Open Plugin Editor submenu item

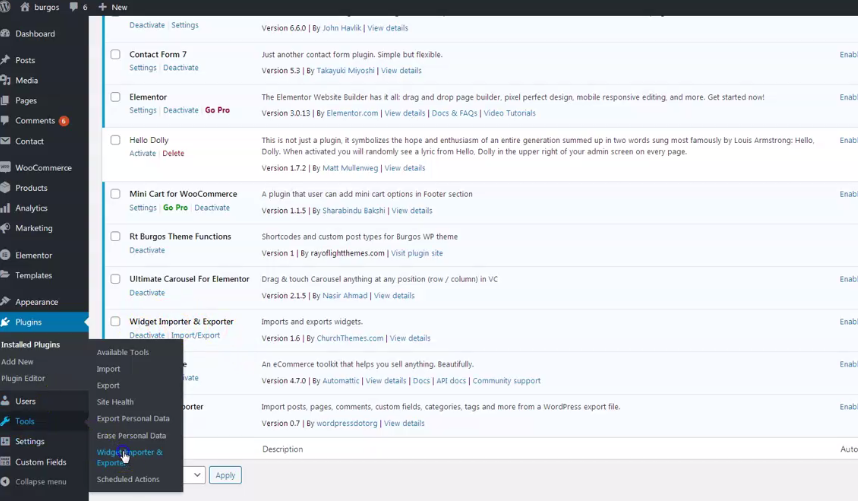pyautogui.click(x=23, y=378)
